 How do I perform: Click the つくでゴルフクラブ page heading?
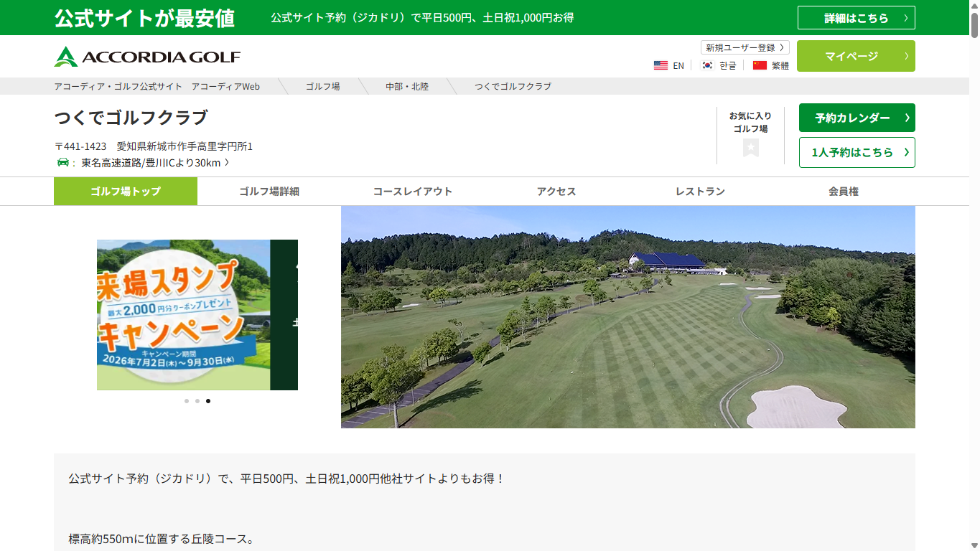point(131,117)
